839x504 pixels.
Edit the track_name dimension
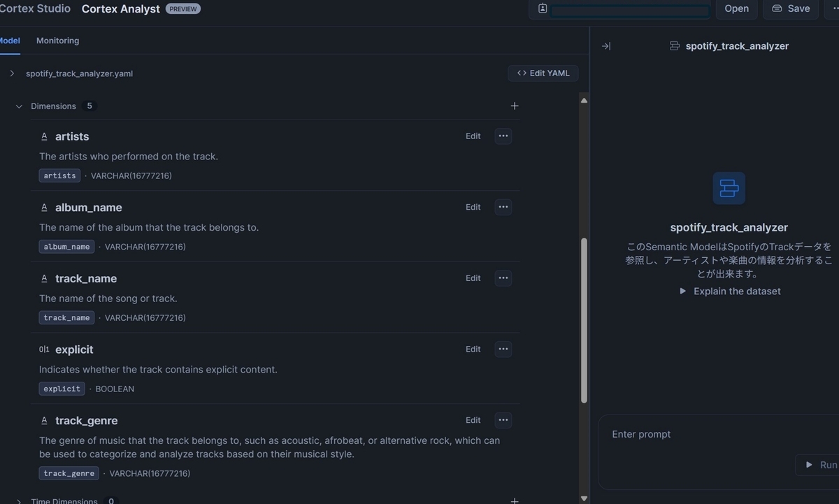point(473,278)
